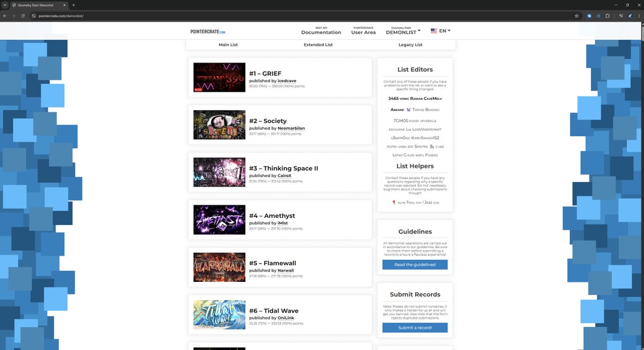Open the #4 – Amethyst entry
Screen dimensions: 644x350
272,216
